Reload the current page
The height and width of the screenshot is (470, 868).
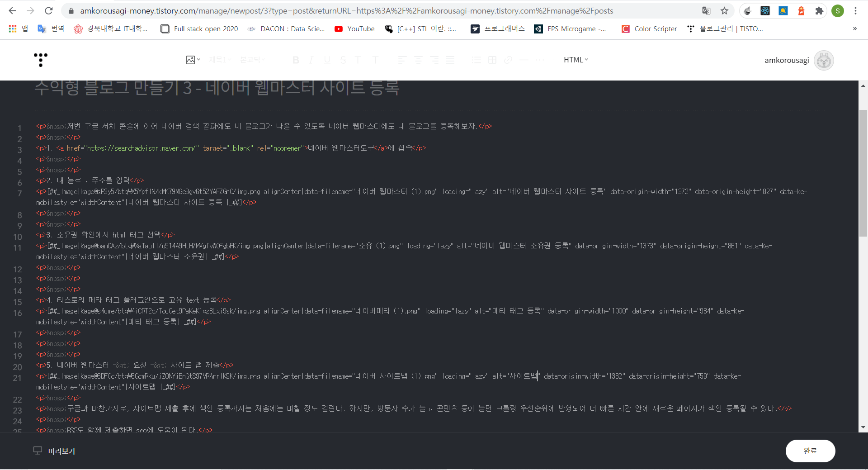coord(49,11)
